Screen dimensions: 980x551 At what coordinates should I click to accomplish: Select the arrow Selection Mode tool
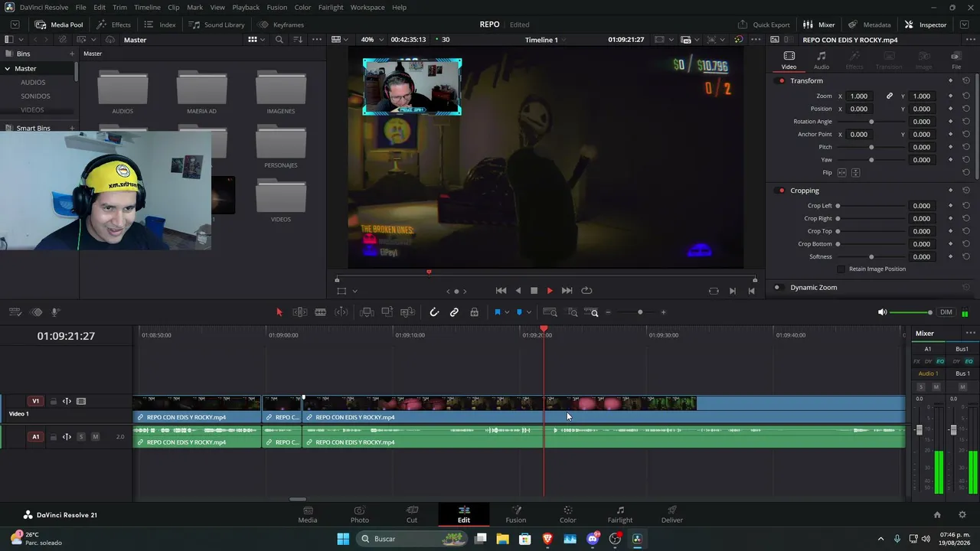point(279,312)
